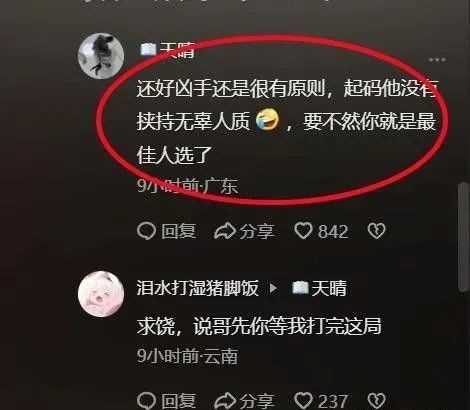
Task: Click the share arrow icon under 天晴's comment
Action: tap(225, 231)
